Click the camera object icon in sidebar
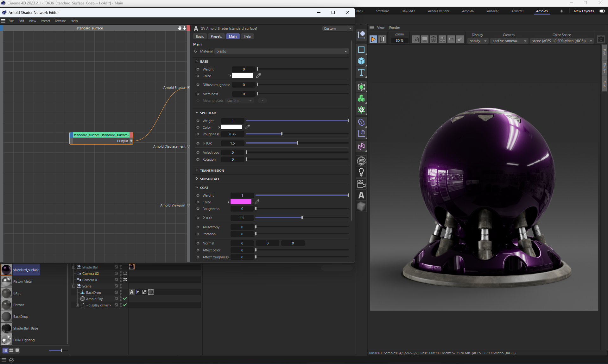The image size is (608, 364). [x=361, y=184]
